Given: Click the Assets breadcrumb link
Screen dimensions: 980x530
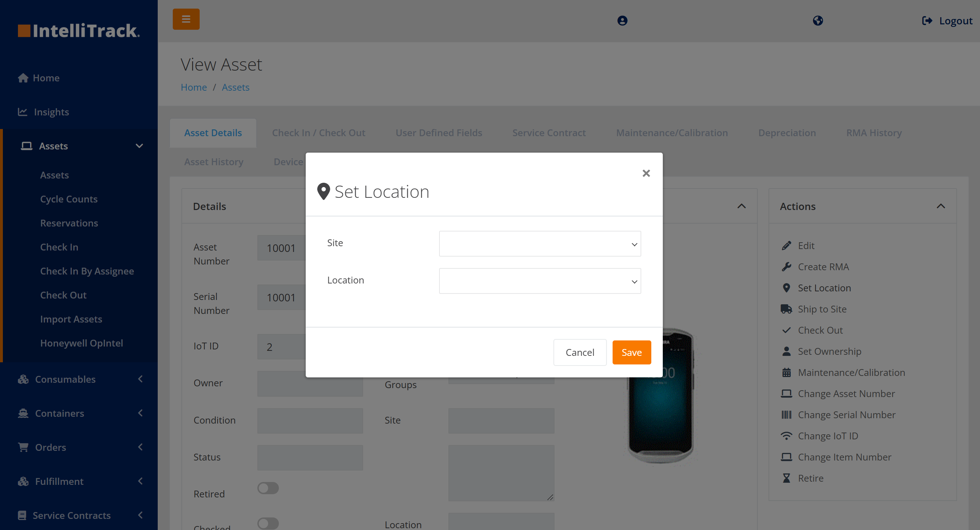Looking at the screenshot, I should click(236, 87).
